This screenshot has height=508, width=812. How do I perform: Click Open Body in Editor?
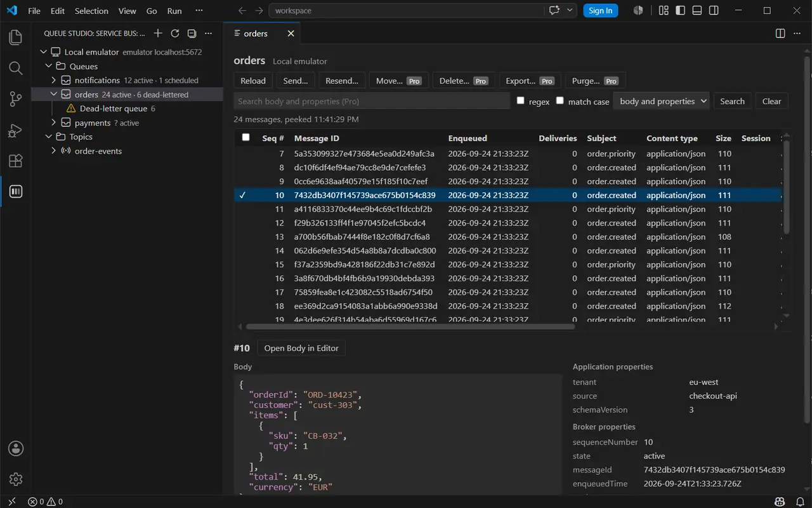pos(301,348)
